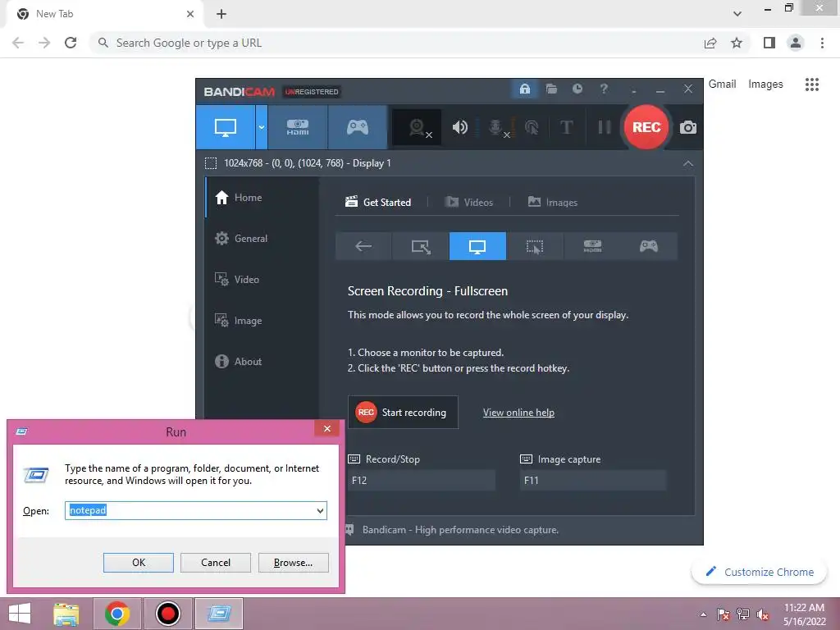
Task: Click the pause recording icon
Action: point(605,127)
